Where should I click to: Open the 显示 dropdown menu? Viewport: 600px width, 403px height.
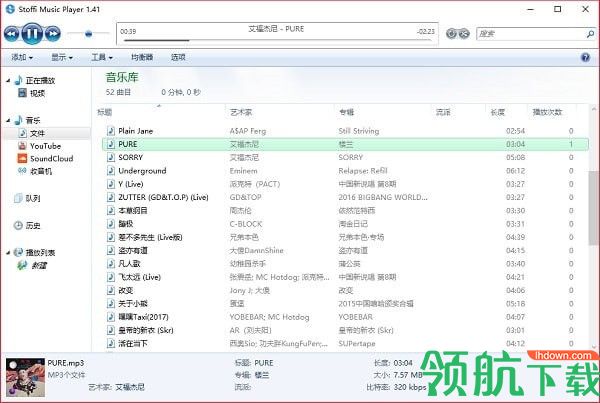(62, 57)
